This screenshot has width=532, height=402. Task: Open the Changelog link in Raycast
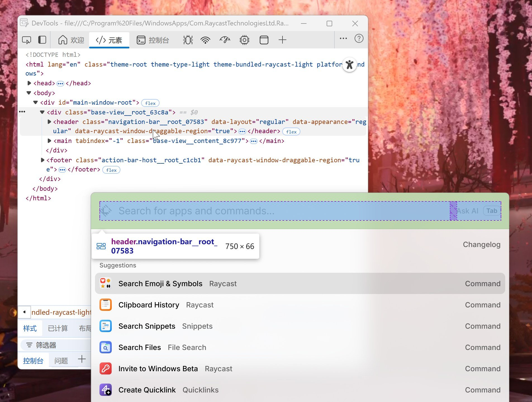click(x=481, y=244)
